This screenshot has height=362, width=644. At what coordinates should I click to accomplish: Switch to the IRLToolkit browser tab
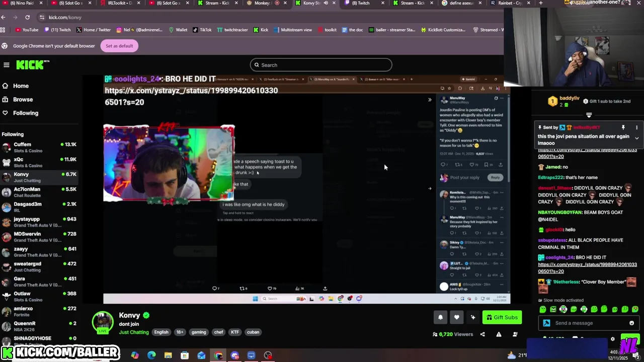click(117, 3)
